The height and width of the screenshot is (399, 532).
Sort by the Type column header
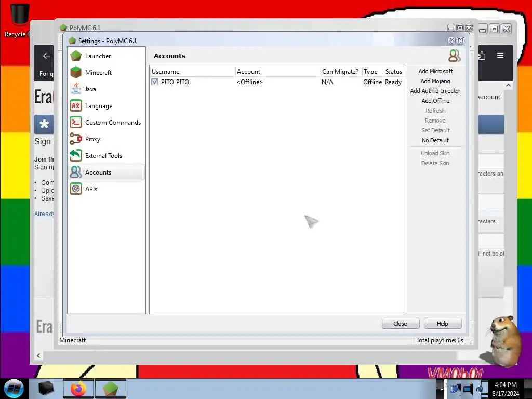[x=373, y=72]
